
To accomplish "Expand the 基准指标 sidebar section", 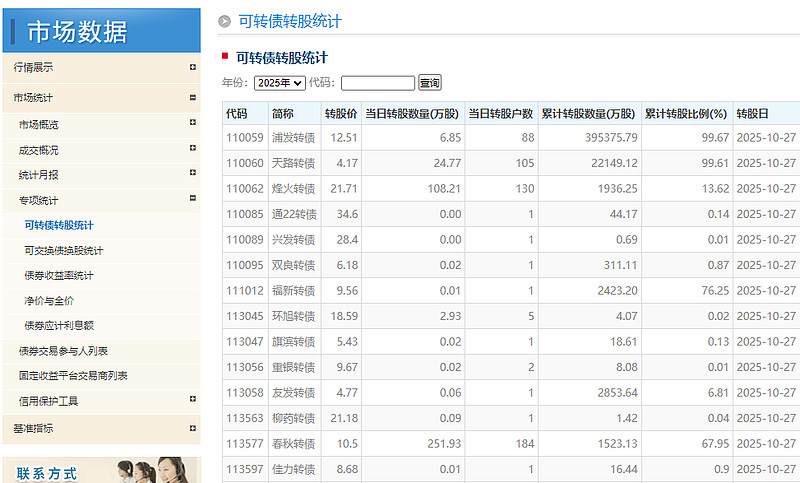I will pos(192,428).
